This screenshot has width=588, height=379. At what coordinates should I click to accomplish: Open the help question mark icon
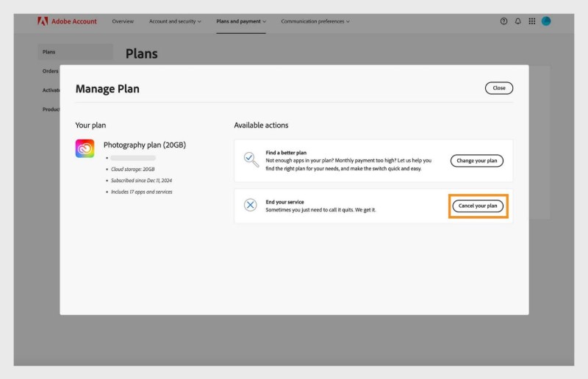503,21
